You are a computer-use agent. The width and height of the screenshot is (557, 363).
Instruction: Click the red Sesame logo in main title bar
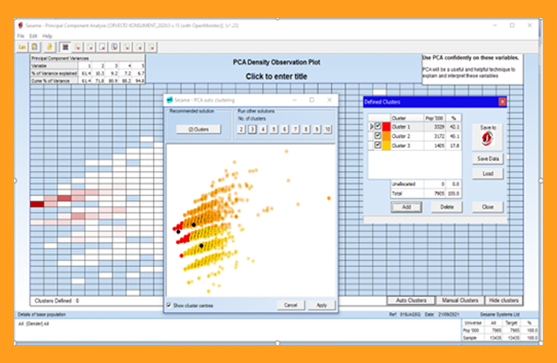pyautogui.click(x=21, y=25)
